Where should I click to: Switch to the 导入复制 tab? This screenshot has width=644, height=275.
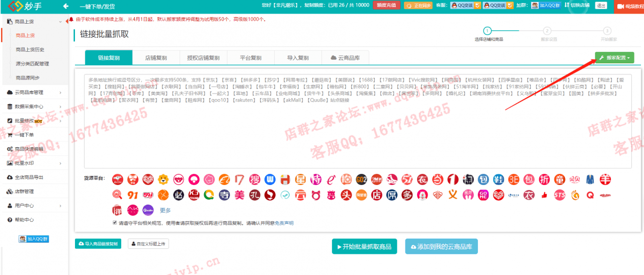coord(298,58)
